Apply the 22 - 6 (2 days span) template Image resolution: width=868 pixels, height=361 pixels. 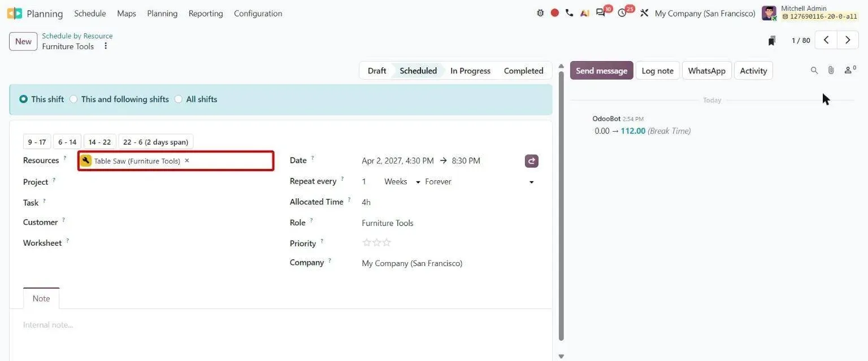pos(156,142)
